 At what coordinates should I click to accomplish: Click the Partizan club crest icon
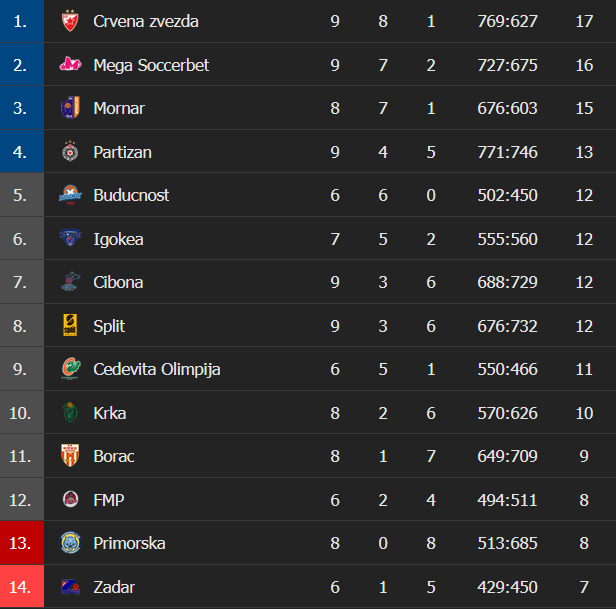pos(70,152)
